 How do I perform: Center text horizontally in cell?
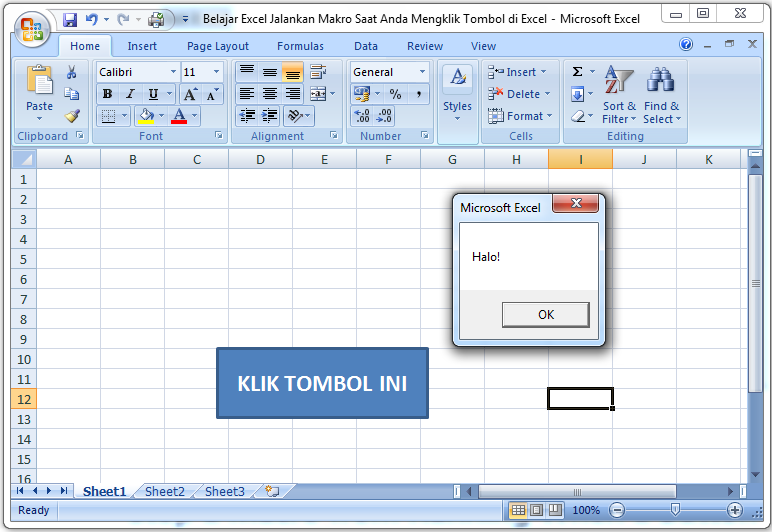[x=269, y=94]
